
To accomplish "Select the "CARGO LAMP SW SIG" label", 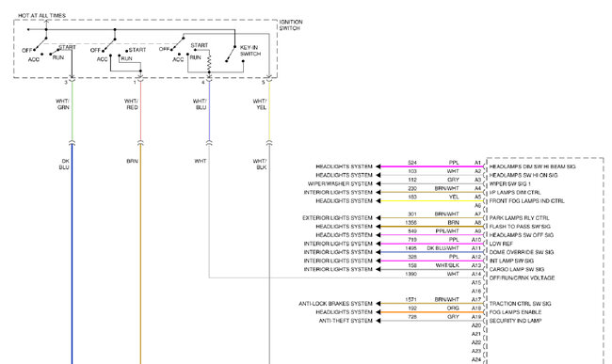I will pos(516,269).
